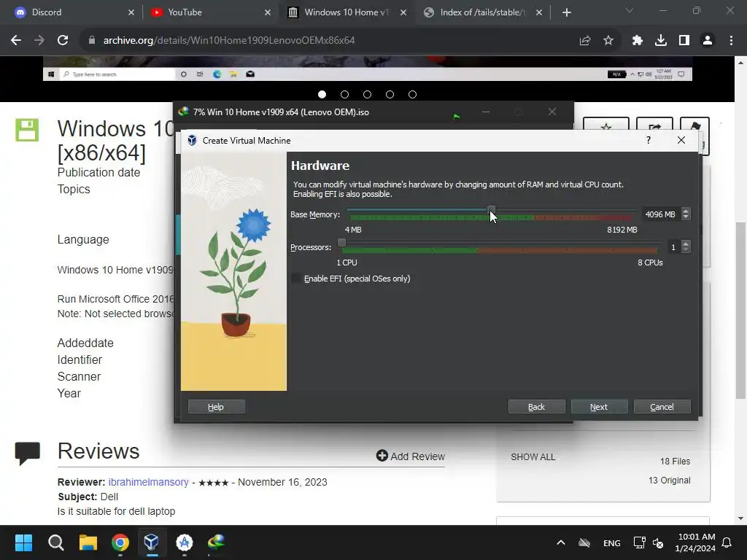This screenshot has width=747, height=560.
Task: Open the Windows Start menu
Action: [x=23, y=542]
